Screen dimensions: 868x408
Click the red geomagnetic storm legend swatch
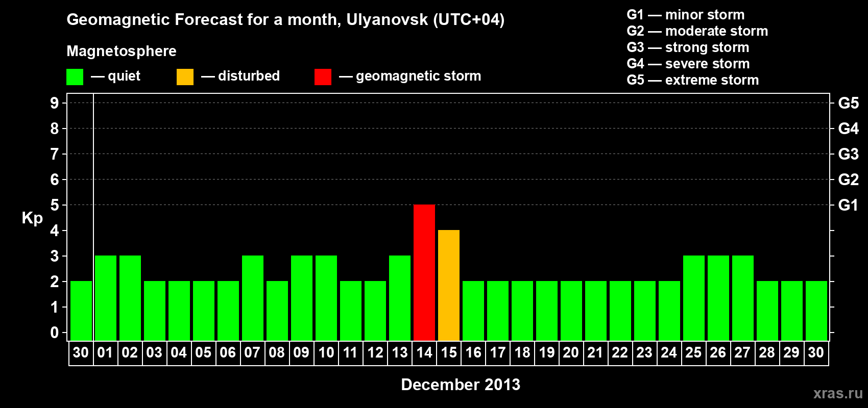click(x=323, y=77)
